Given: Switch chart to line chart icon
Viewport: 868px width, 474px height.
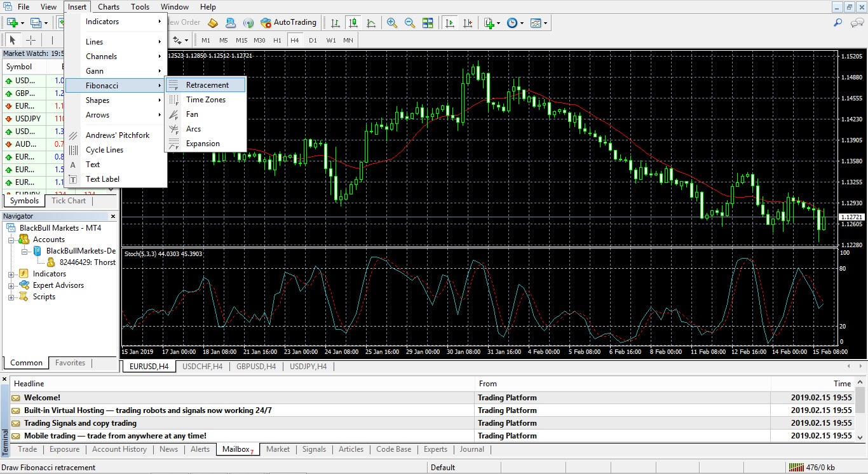Looking at the screenshot, I should [371, 23].
